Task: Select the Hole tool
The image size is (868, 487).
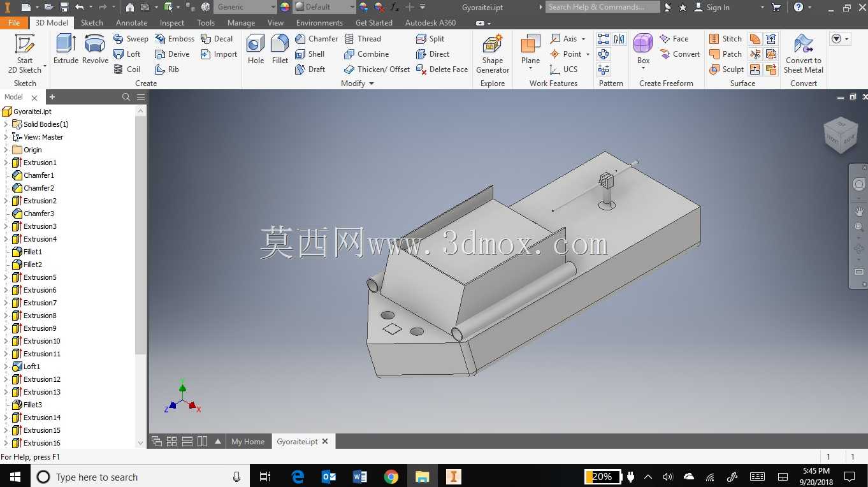Action: [x=256, y=50]
